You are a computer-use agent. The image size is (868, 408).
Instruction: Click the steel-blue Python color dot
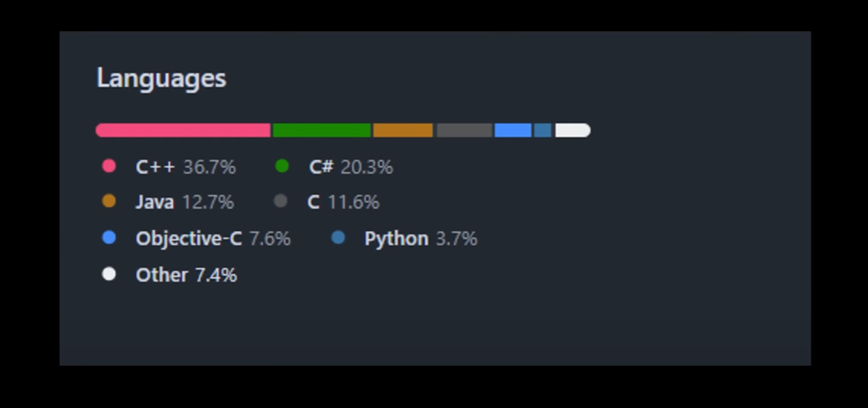click(338, 238)
